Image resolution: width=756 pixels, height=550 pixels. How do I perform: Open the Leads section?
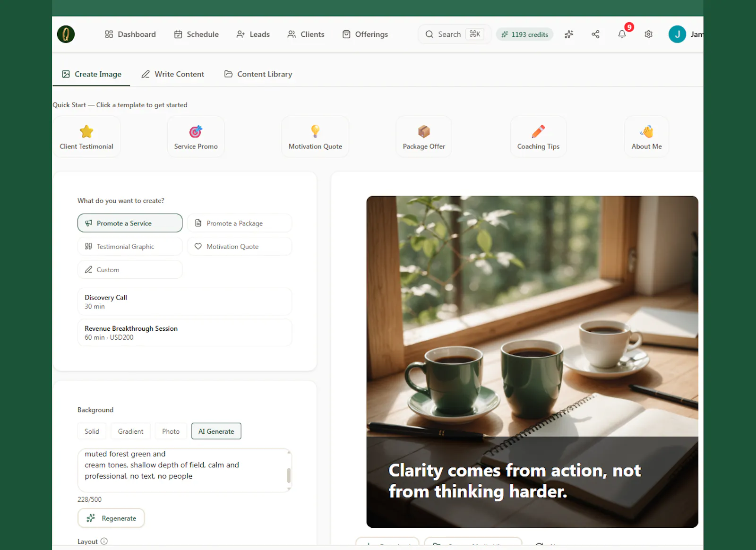[253, 34]
